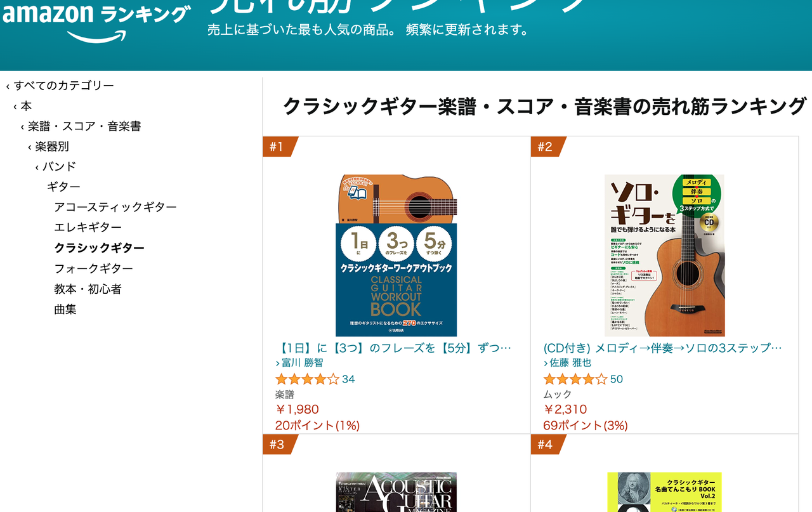The image size is (812, 512).
Task: Open フォークギター subcategory
Action: (94, 268)
